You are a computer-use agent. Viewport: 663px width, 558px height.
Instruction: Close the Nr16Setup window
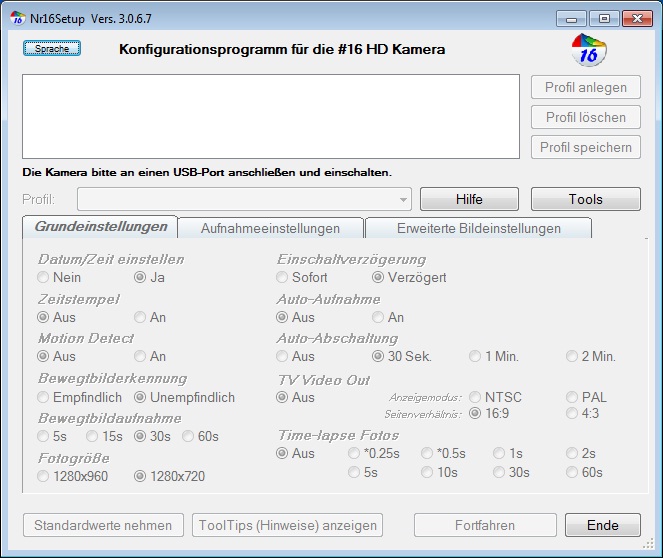[x=637, y=19]
